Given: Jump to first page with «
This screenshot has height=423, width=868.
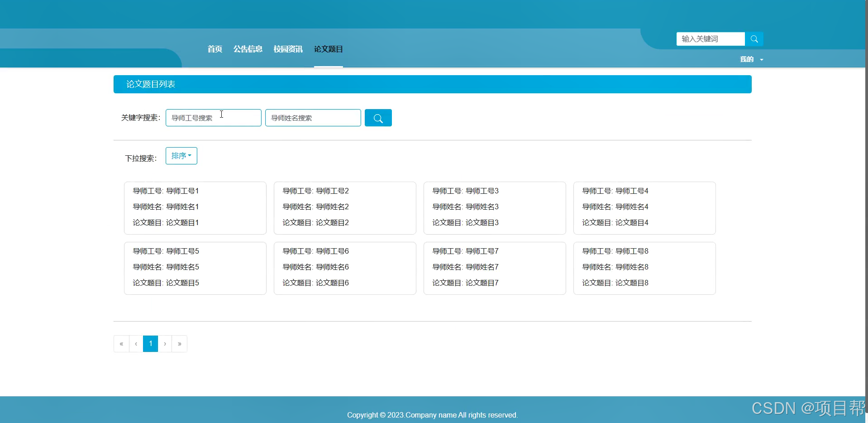Looking at the screenshot, I should pyautogui.click(x=121, y=344).
